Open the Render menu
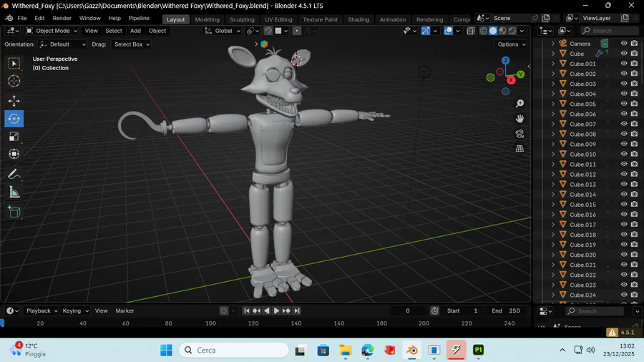Viewport: 644px width, 362px height. coord(62,19)
